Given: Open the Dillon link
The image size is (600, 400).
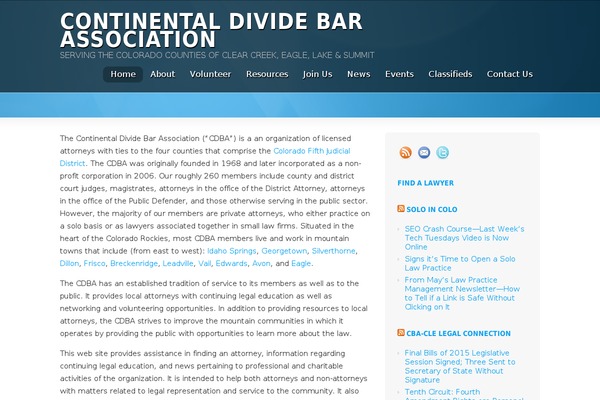Looking at the screenshot, I should [69, 263].
